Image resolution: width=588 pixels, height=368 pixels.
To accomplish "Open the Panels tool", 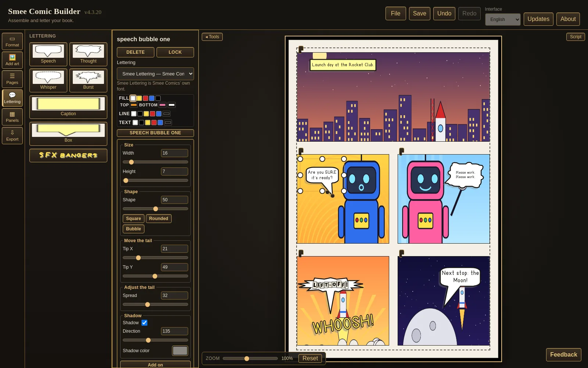I will pyautogui.click(x=12, y=117).
